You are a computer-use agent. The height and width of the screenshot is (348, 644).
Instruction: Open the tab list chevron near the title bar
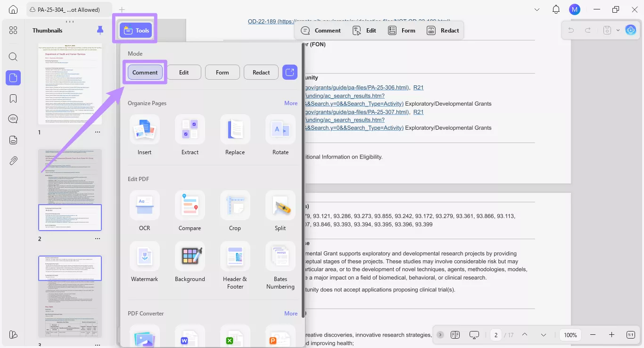537,9
